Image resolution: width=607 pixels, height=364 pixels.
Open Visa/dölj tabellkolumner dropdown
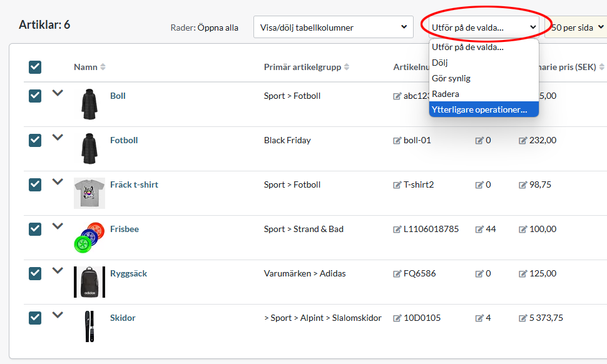(333, 28)
